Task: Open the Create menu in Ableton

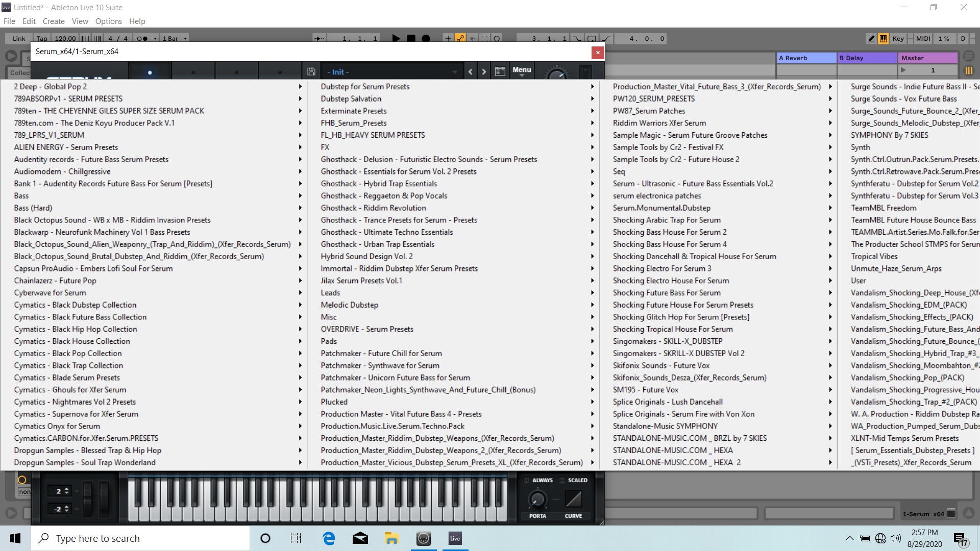Action: coord(54,21)
